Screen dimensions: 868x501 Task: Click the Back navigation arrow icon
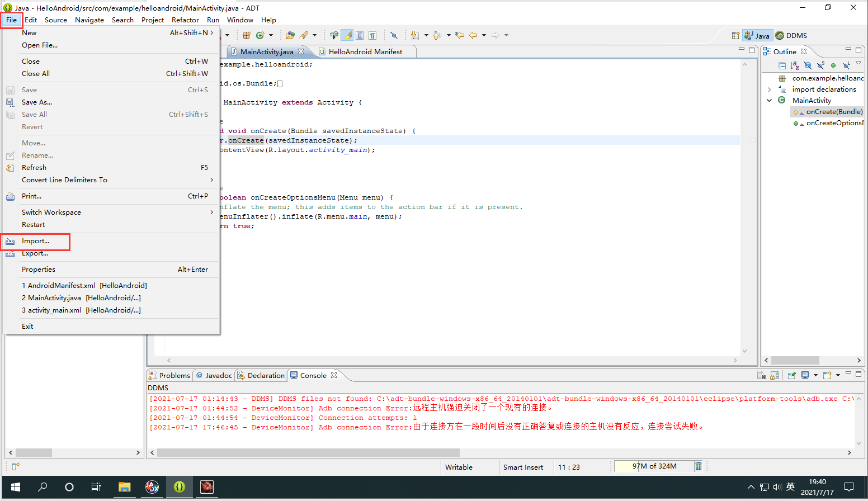point(473,35)
